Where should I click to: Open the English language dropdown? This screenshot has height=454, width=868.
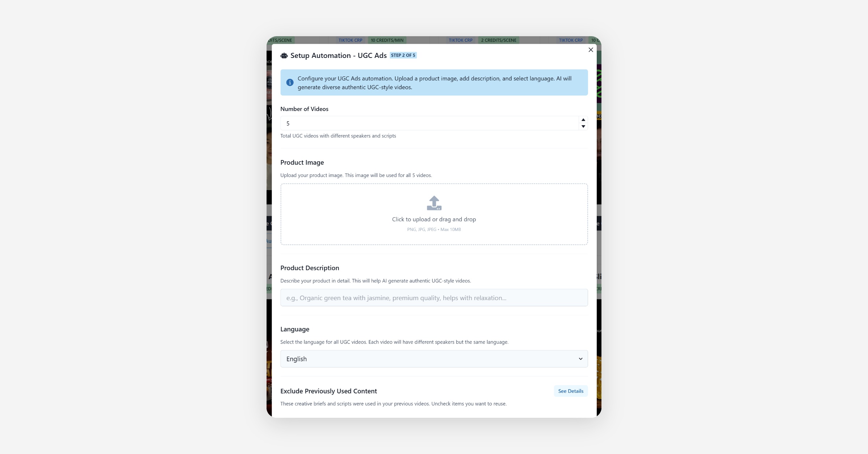[x=434, y=359]
